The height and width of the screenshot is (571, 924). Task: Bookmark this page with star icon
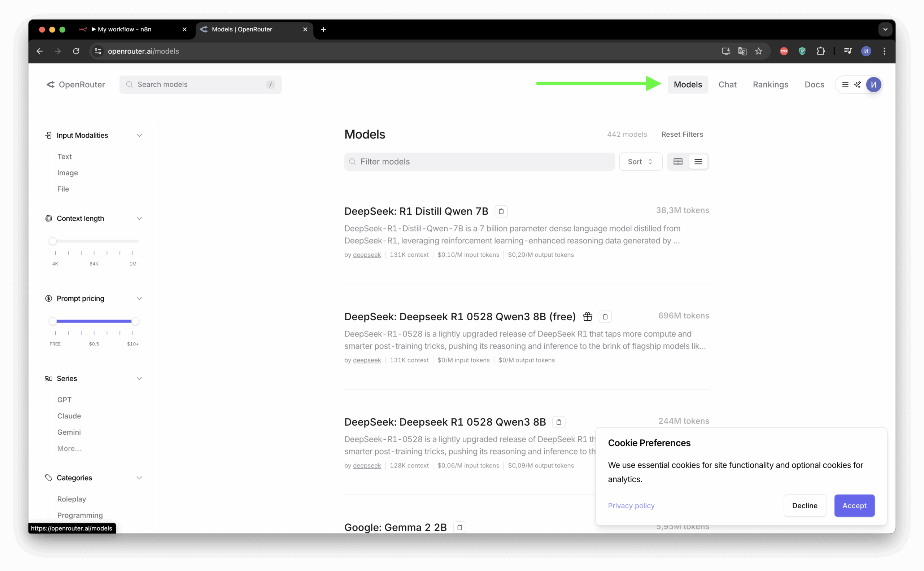tap(758, 51)
